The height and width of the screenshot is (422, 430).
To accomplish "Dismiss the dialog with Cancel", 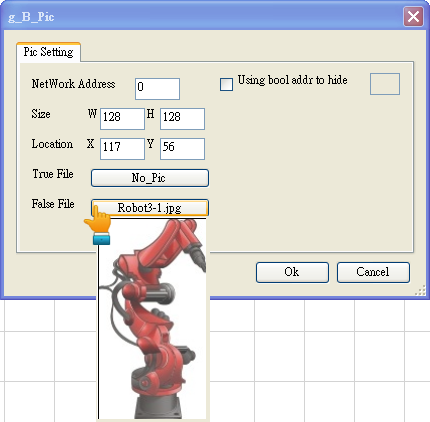I will pos(373,272).
